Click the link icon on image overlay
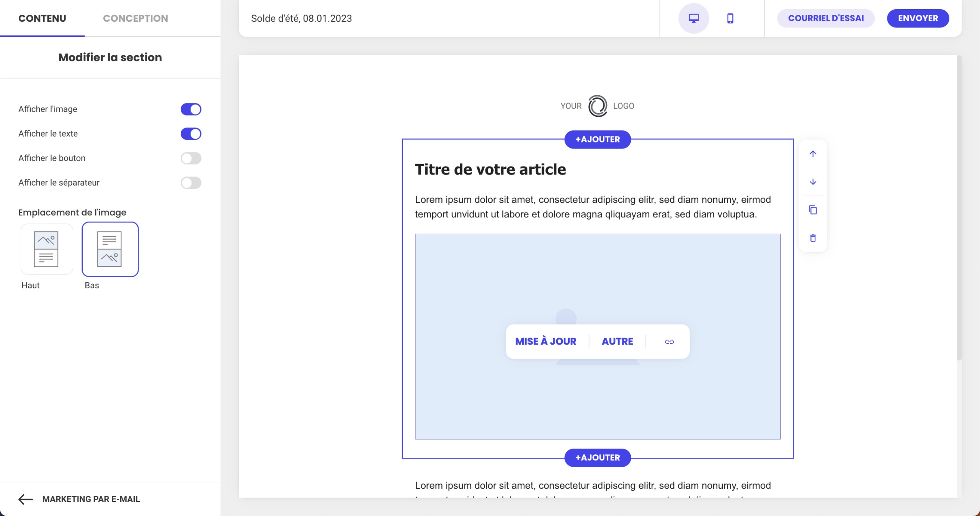980x516 pixels. [x=669, y=341]
